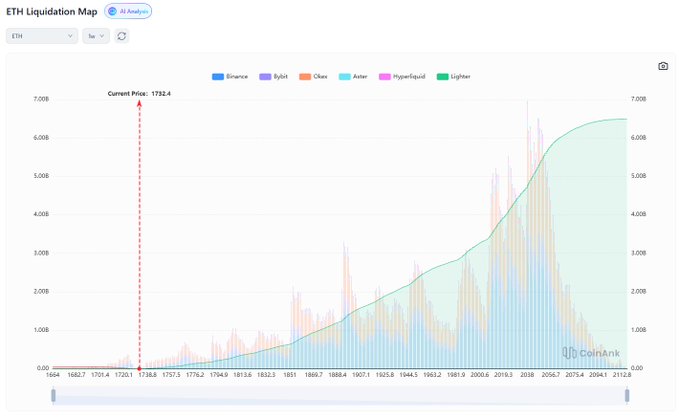Open the 1w timeframe dropdown
This screenshot has height=419, width=679.
click(96, 36)
